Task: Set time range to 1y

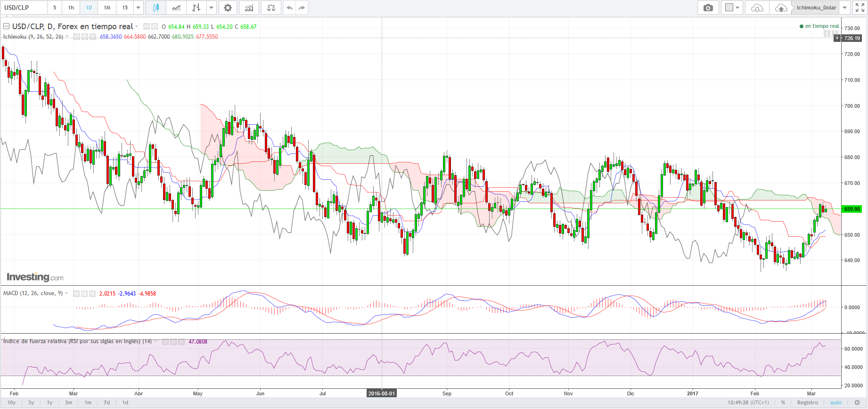Action: pyautogui.click(x=49, y=402)
